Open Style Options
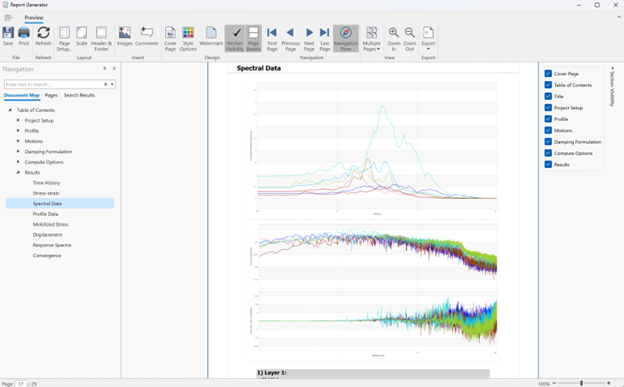The image size is (624, 387). [x=188, y=39]
